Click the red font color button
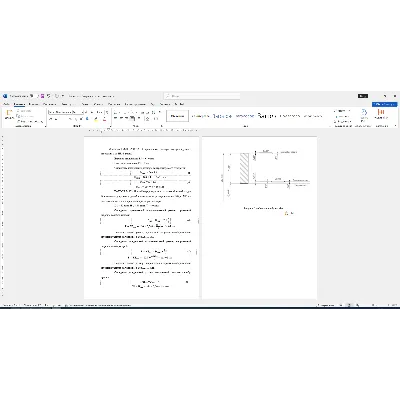Viewport: 400px width, 400px height. 104,119
